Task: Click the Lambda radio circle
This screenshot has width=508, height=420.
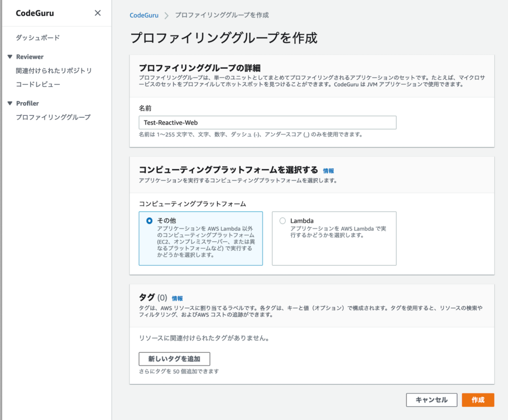Action: (282, 221)
